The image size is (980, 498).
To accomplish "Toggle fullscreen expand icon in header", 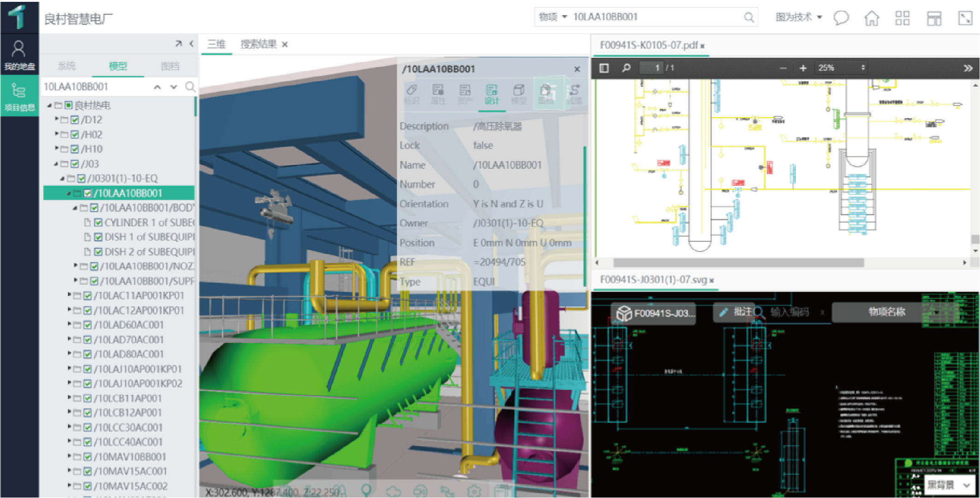I will (965, 18).
